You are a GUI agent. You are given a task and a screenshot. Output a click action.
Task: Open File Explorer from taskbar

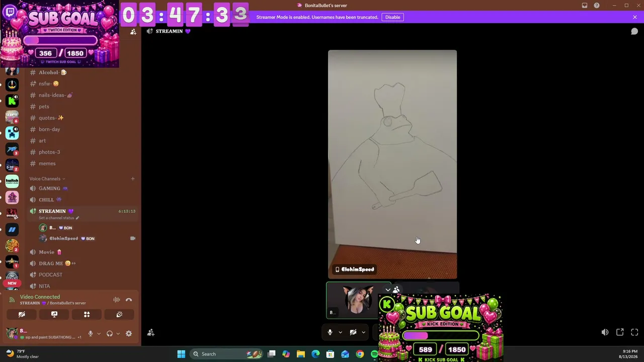(x=301, y=354)
